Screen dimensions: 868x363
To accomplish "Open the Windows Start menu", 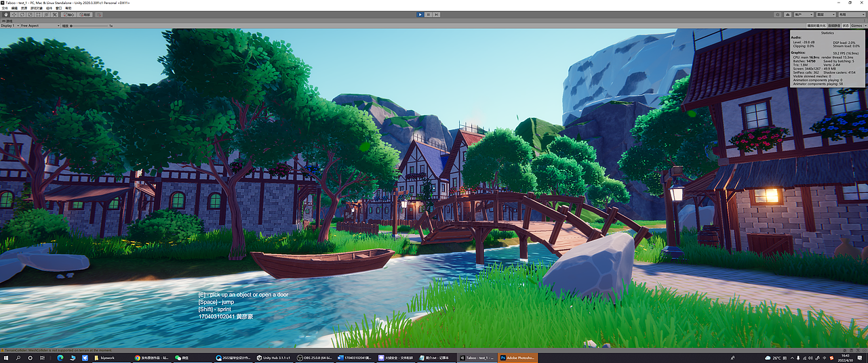I will [5, 358].
